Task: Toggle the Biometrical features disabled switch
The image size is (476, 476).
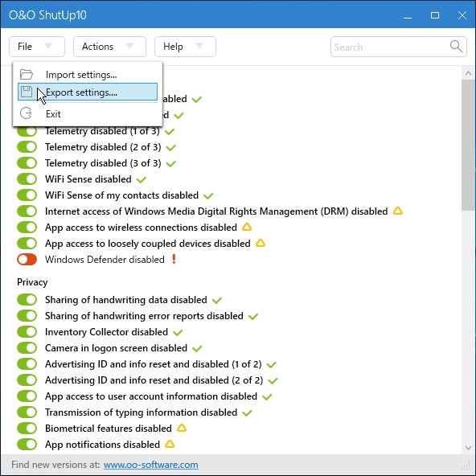Action: pyautogui.click(x=27, y=429)
